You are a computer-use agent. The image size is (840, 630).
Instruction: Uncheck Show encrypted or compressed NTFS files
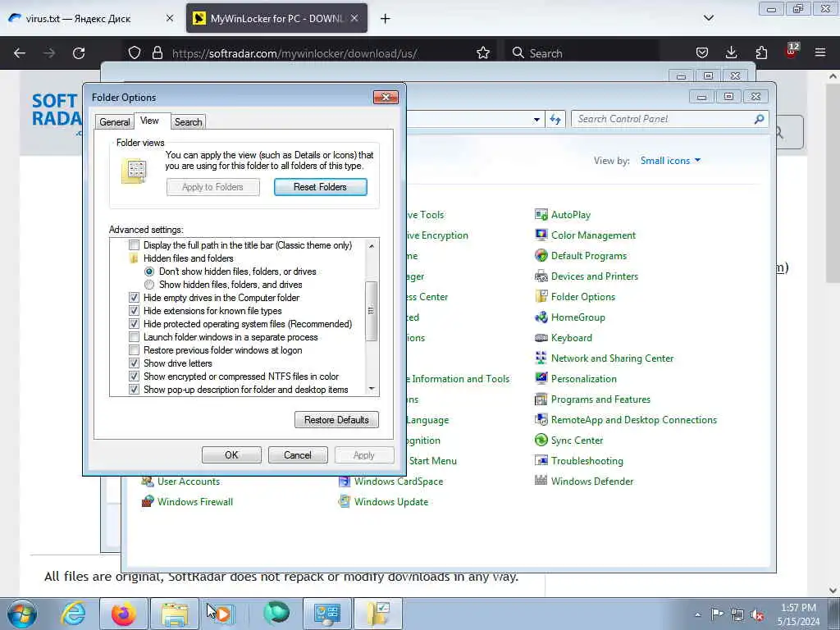coord(134,377)
